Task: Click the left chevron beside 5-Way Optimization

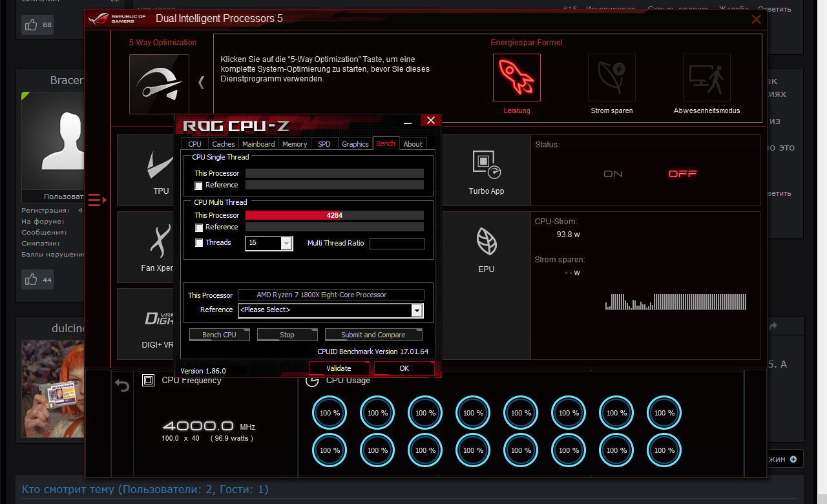Action: point(201,83)
